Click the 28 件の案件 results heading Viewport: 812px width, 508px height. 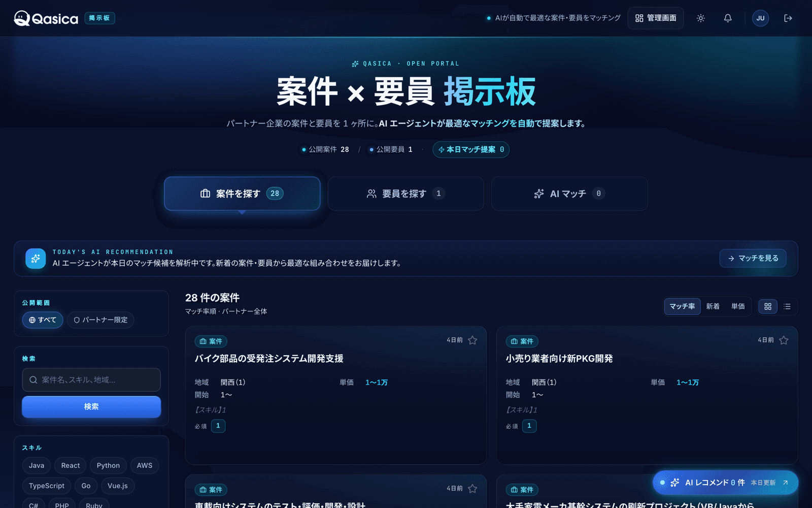(212, 298)
